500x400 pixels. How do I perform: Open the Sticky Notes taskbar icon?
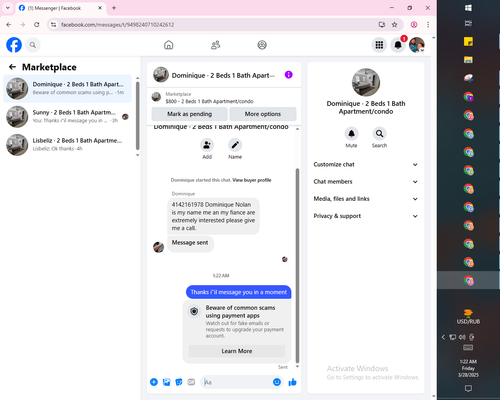click(x=468, y=42)
